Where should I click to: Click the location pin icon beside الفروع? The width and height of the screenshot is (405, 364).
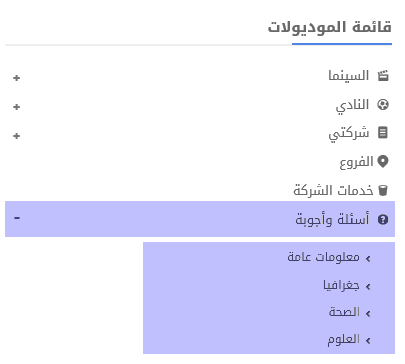383,162
